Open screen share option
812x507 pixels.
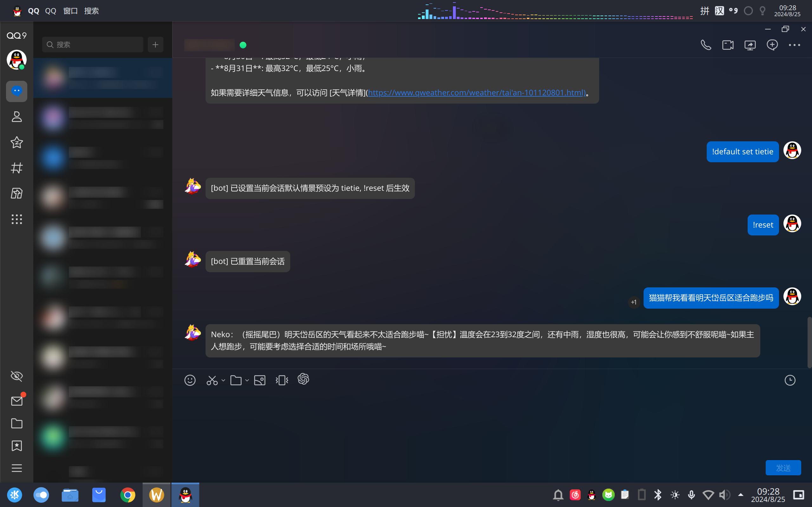(x=750, y=45)
